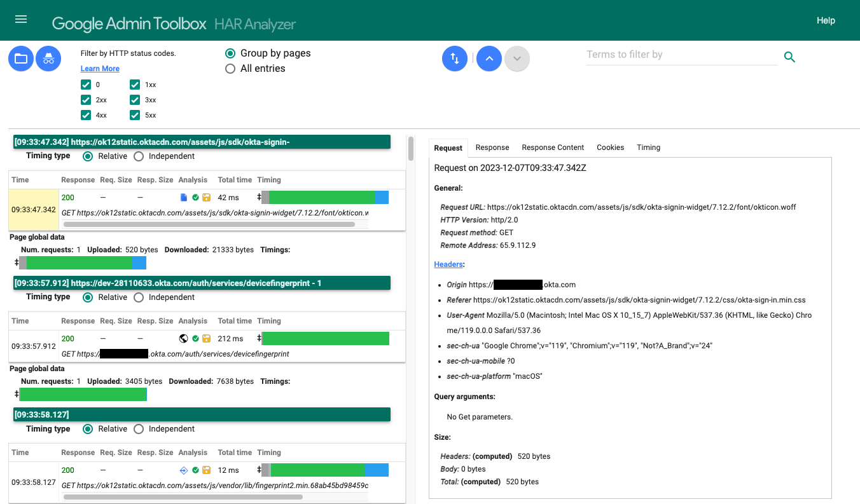860x504 pixels.
Task: Click the Remote Address 65.9.112.9 line
Action: tap(488, 245)
